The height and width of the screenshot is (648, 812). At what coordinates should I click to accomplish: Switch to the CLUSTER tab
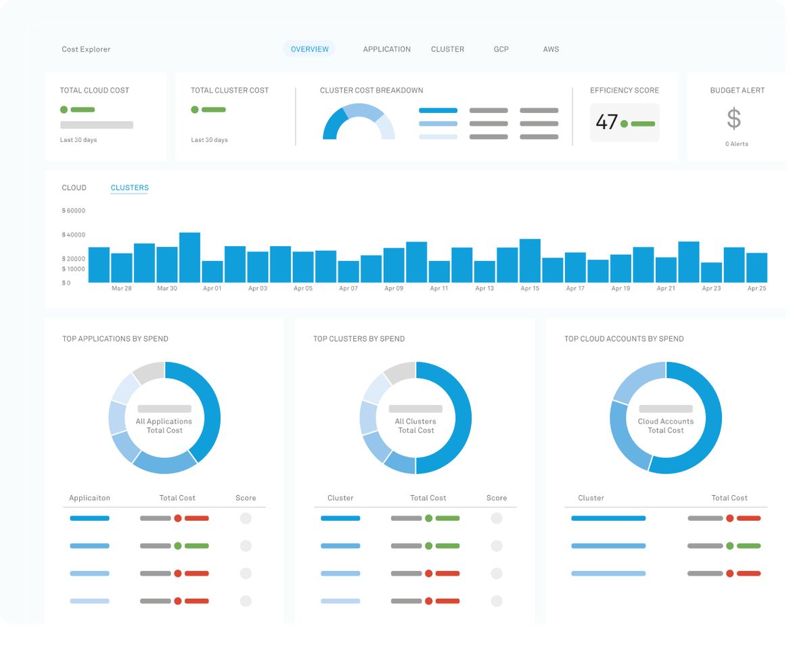447,49
